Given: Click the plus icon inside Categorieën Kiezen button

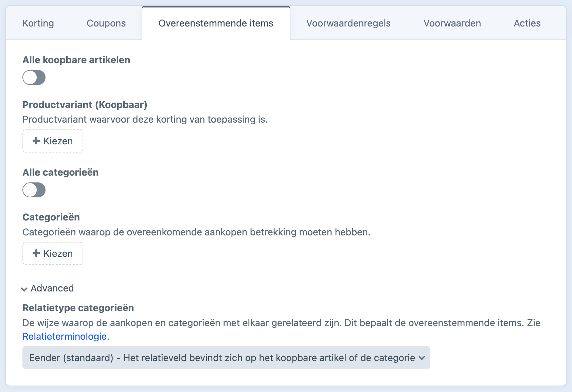Looking at the screenshot, I should [36, 253].
